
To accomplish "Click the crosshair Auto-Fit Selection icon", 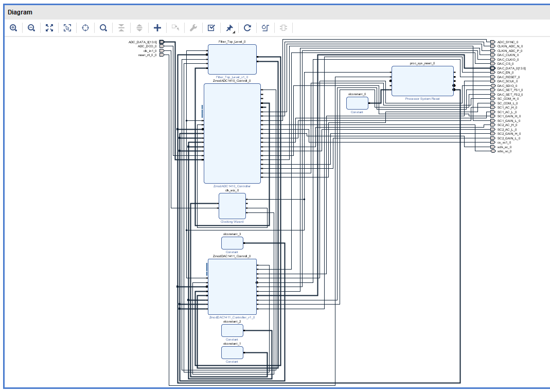I will point(85,28).
